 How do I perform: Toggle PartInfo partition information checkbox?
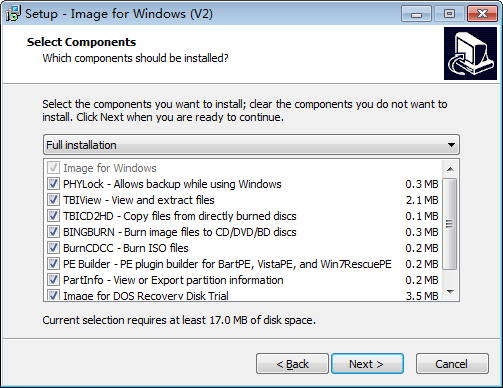tap(53, 280)
